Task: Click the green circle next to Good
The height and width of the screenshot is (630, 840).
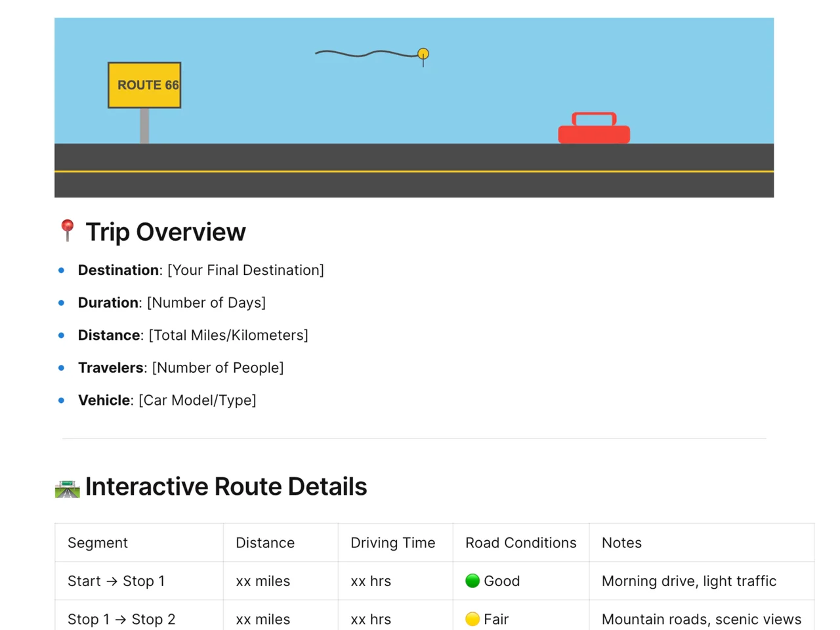Action: 472,581
